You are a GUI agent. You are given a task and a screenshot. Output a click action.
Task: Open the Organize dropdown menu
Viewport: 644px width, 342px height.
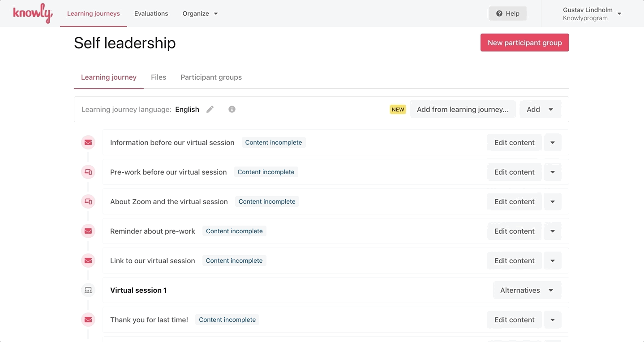click(x=200, y=13)
